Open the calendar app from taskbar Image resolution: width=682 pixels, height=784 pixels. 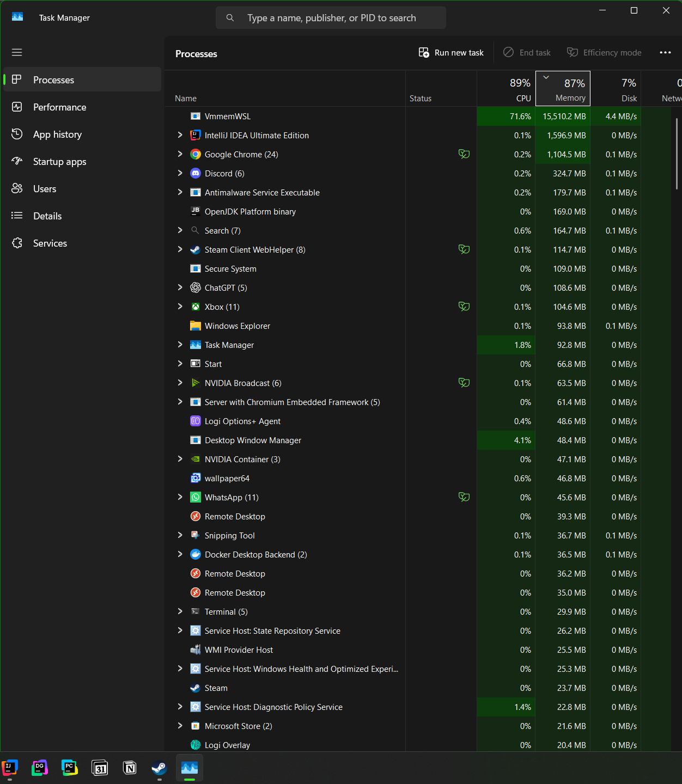point(100,768)
